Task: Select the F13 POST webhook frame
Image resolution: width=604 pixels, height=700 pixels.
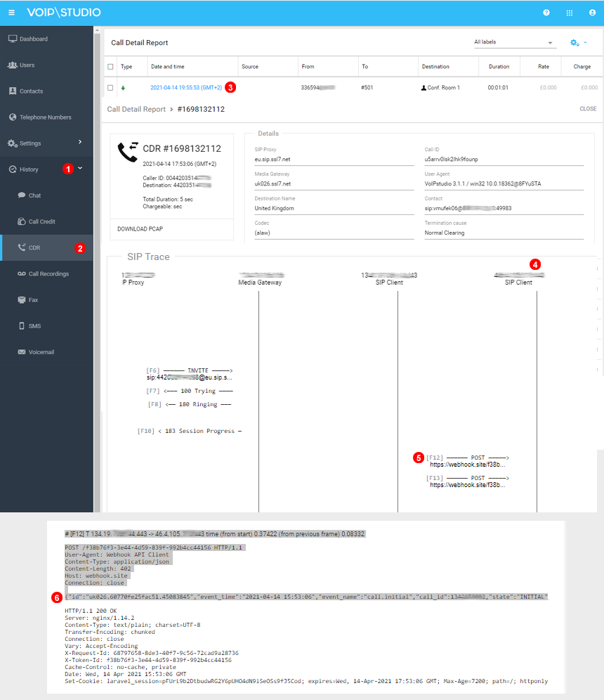Action: click(467, 481)
